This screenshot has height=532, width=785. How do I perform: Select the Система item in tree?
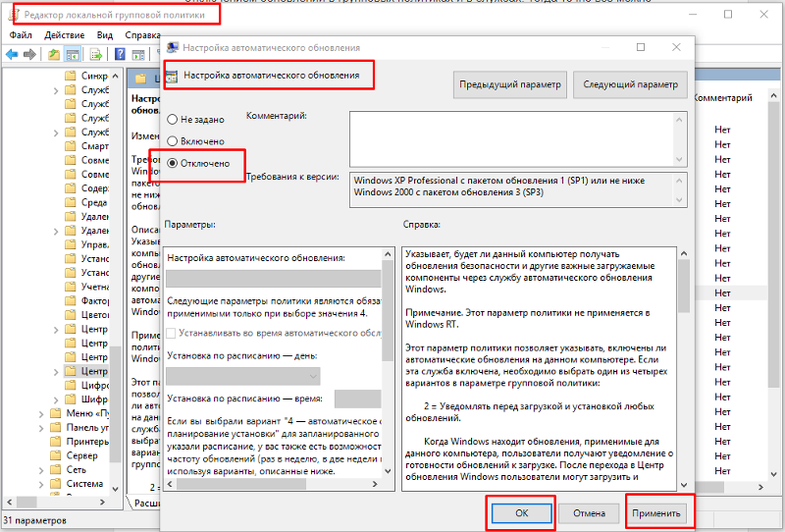84,483
